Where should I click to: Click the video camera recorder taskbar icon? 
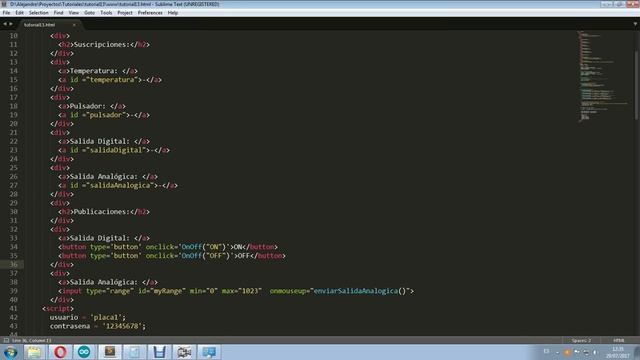(184, 352)
